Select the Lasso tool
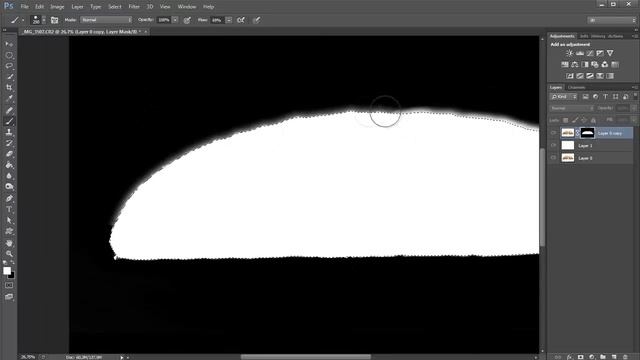The width and height of the screenshot is (640, 360). (9, 66)
